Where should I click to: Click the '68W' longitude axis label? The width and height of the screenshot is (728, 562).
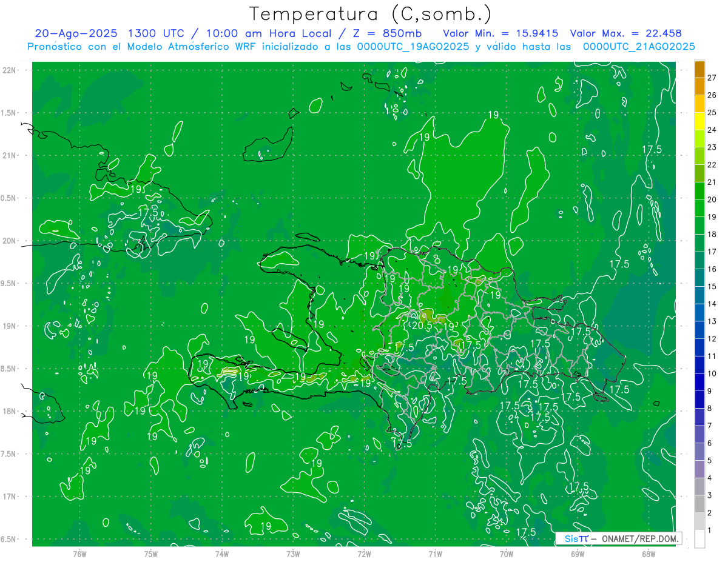(649, 554)
